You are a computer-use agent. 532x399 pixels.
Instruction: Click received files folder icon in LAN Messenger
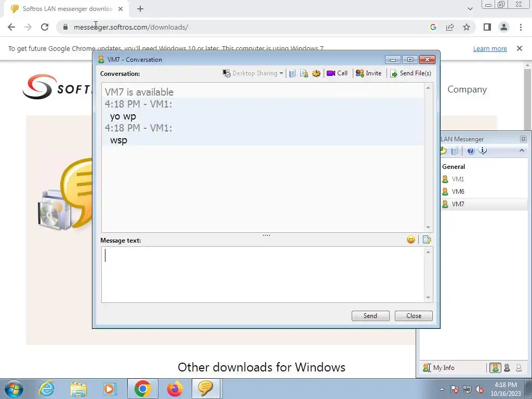[x=443, y=151]
